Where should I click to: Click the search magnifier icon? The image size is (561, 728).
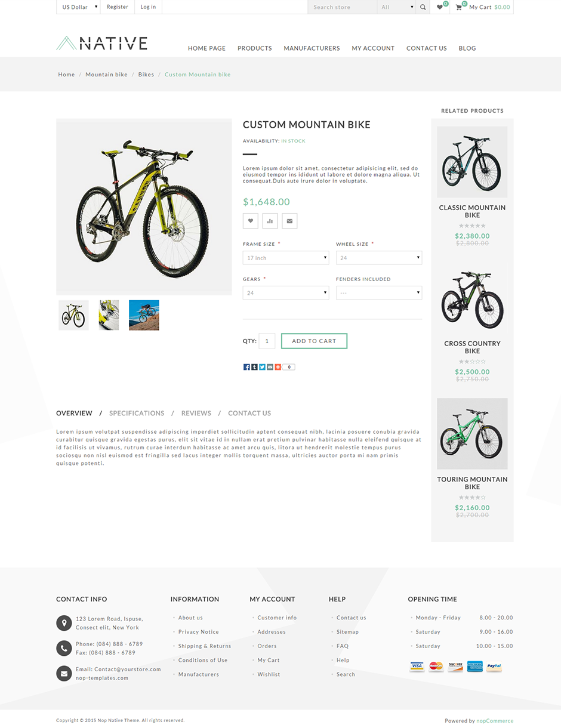click(x=423, y=7)
